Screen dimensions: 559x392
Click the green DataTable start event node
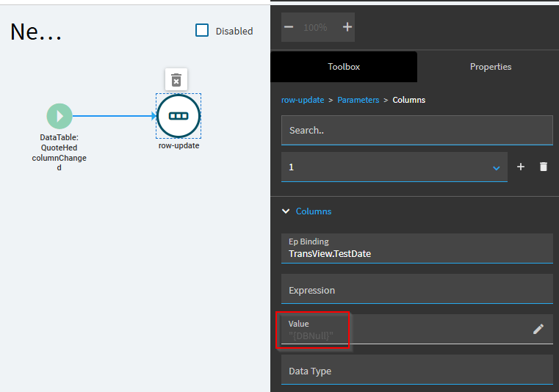point(59,116)
